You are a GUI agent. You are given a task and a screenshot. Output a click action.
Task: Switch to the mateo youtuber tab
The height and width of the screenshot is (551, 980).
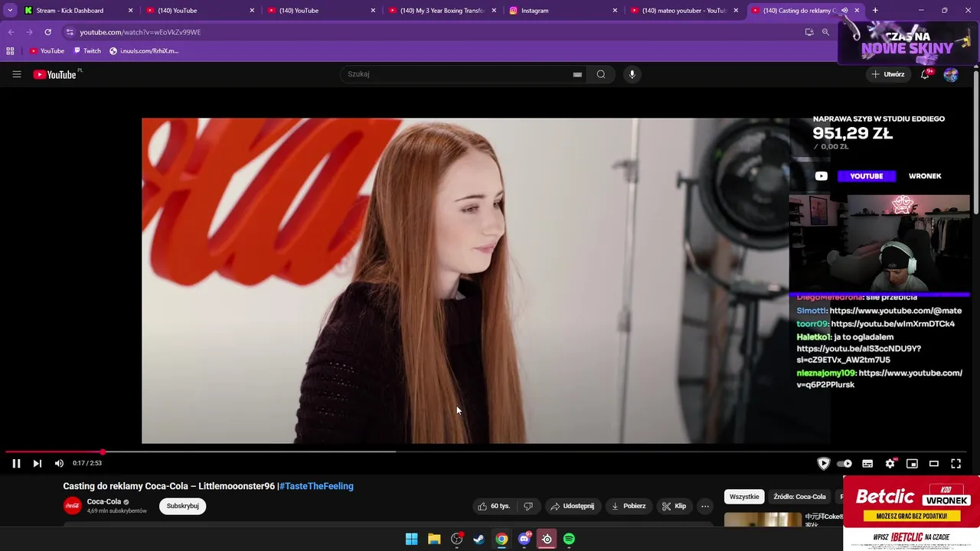tap(684, 11)
